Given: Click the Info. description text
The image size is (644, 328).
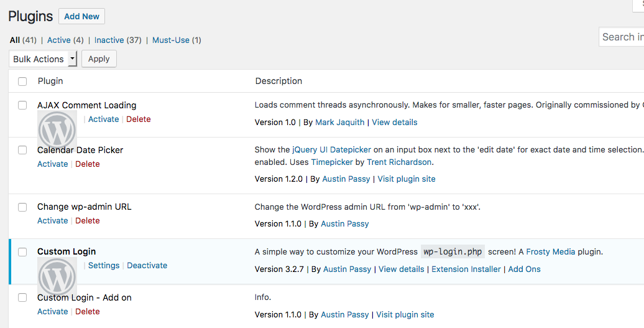Looking at the screenshot, I should pos(263,297).
